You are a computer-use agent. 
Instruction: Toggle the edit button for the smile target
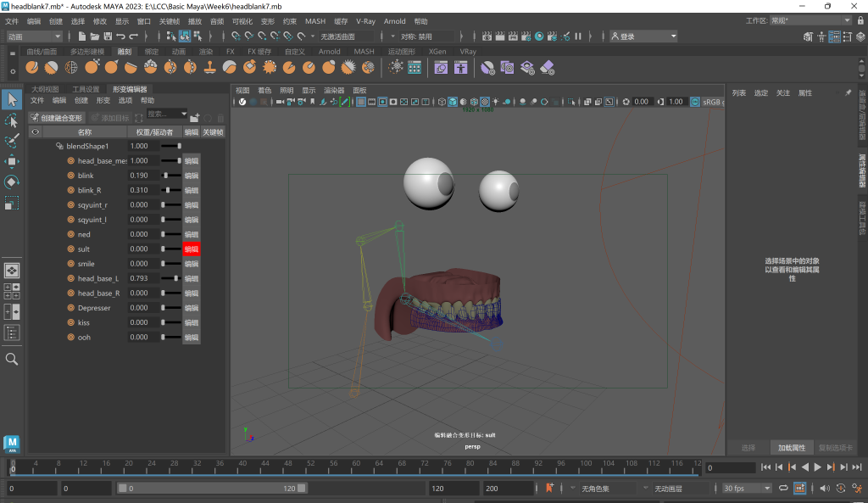pyautogui.click(x=192, y=264)
